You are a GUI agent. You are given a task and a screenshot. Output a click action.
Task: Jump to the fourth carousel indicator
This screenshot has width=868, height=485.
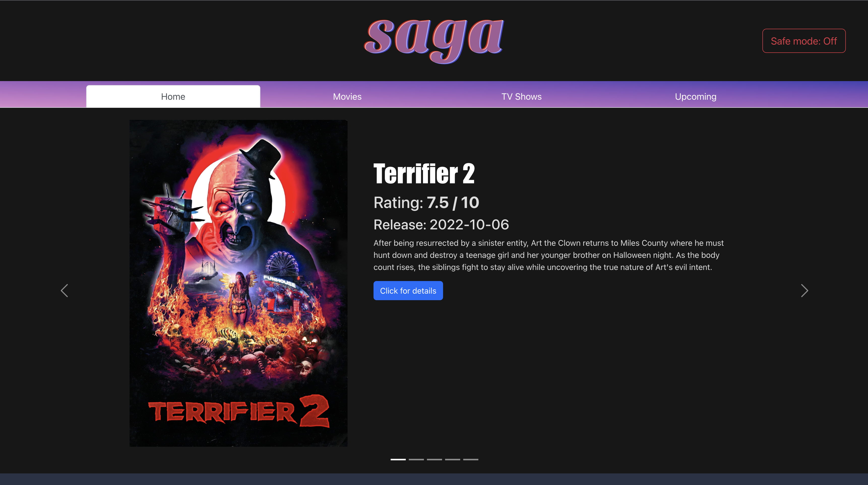pyautogui.click(x=453, y=459)
